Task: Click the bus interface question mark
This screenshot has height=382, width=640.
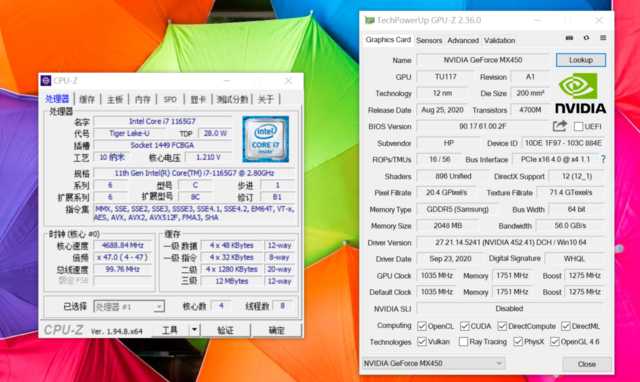Action: coord(603,160)
